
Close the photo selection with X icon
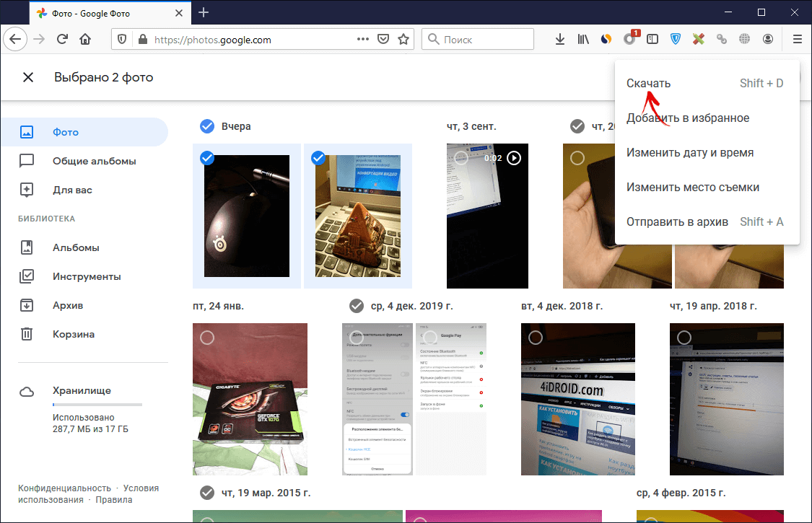pyautogui.click(x=28, y=77)
